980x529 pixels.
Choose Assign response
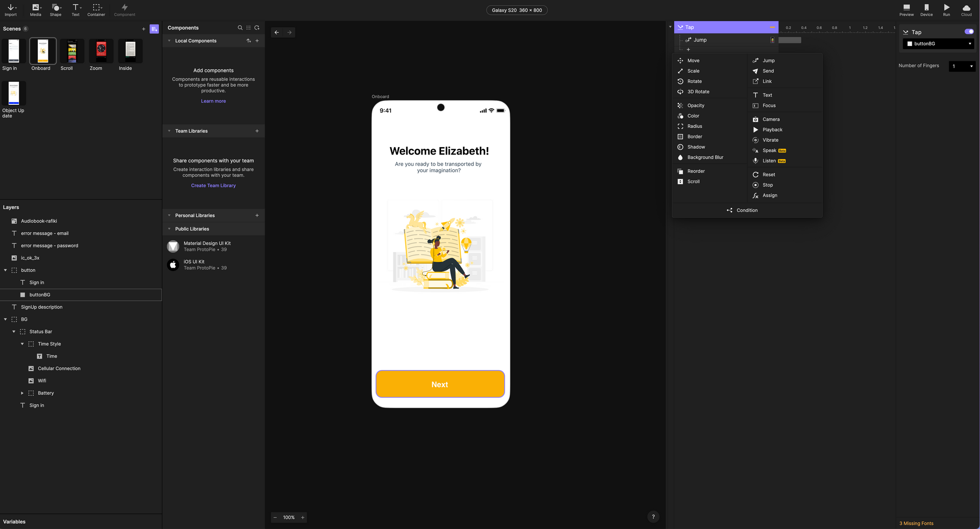pyautogui.click(x=784, y=196)
